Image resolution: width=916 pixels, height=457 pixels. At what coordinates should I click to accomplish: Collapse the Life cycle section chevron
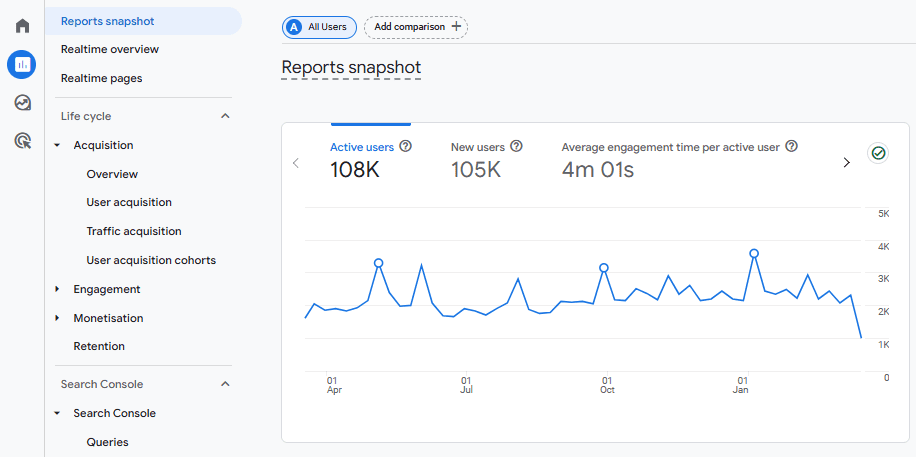tap(225, 116)
